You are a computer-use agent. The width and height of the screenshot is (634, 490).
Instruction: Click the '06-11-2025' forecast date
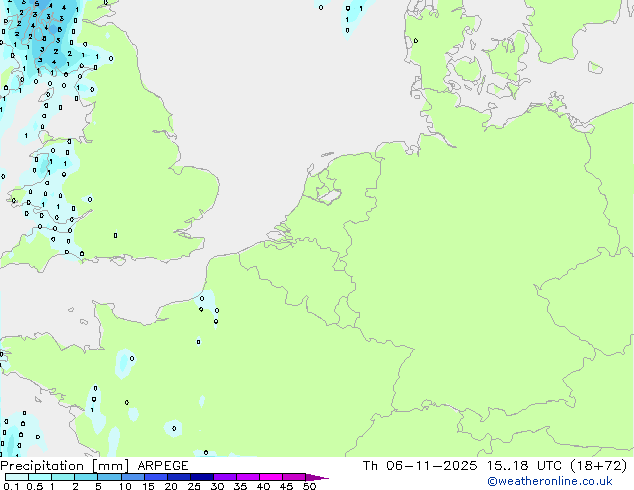tap(431, 466)
